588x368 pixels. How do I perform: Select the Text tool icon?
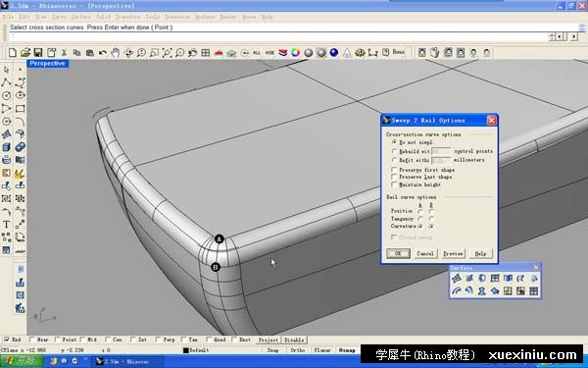point(7,225)
